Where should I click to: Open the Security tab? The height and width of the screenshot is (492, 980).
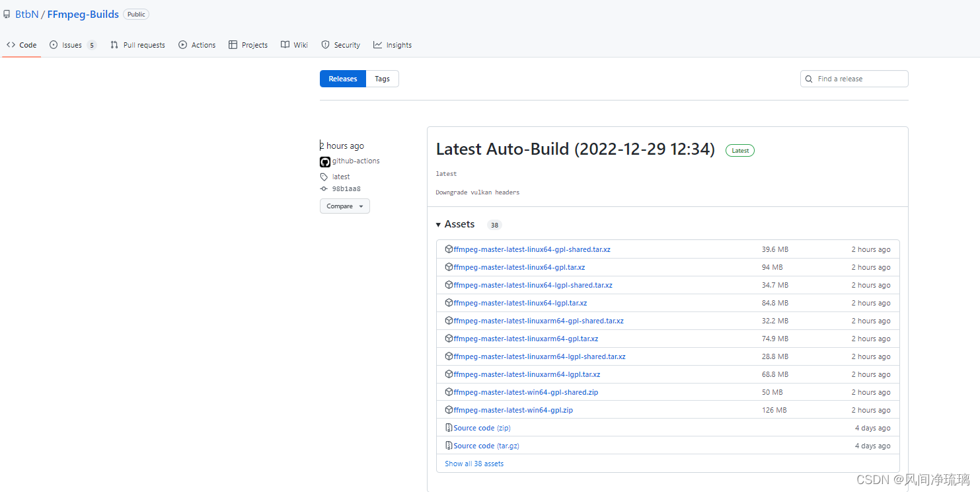(340, 45)
